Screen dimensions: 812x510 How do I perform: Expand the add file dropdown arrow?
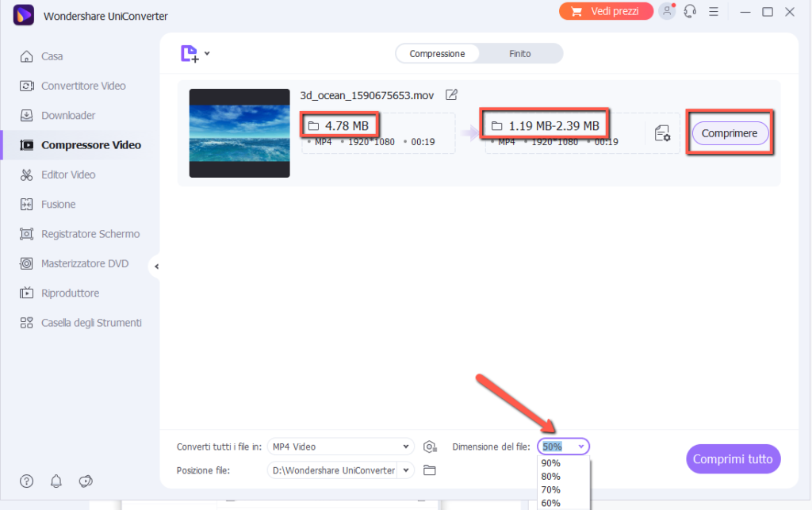point(207,53)
